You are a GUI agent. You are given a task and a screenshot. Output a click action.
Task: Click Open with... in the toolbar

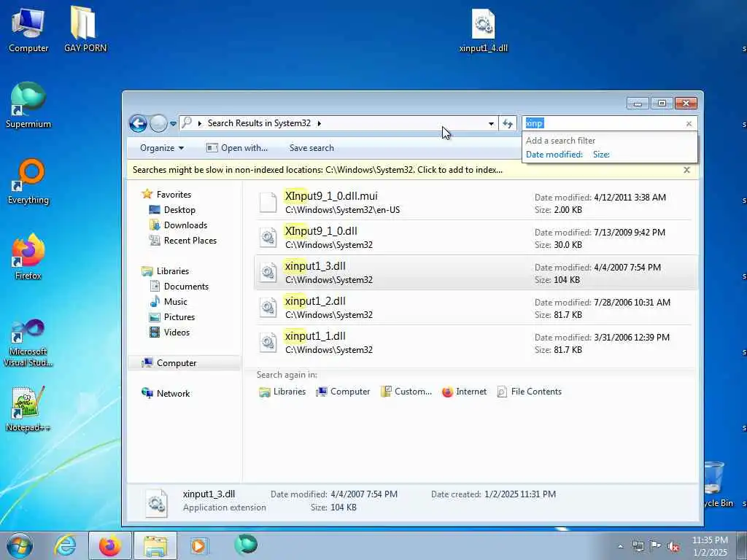(x=237, y=148)
